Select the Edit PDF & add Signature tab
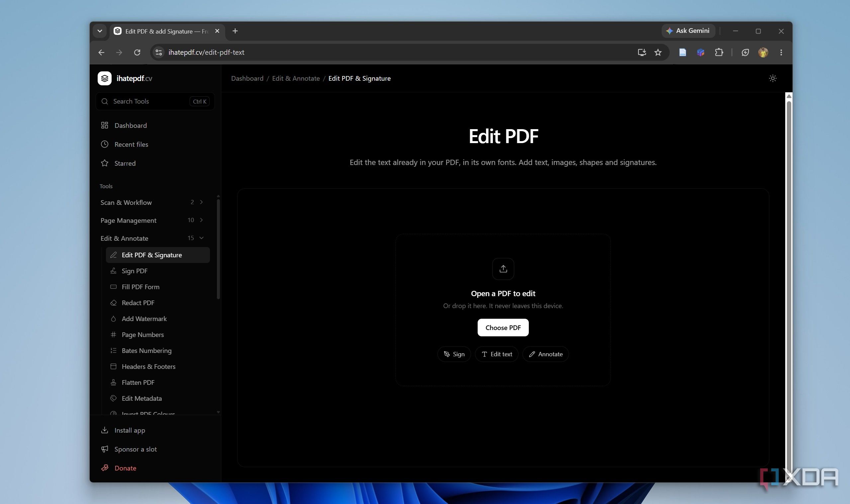Image resolution: width=850 pixels, height=504 pixels. (x=167, y=31)
